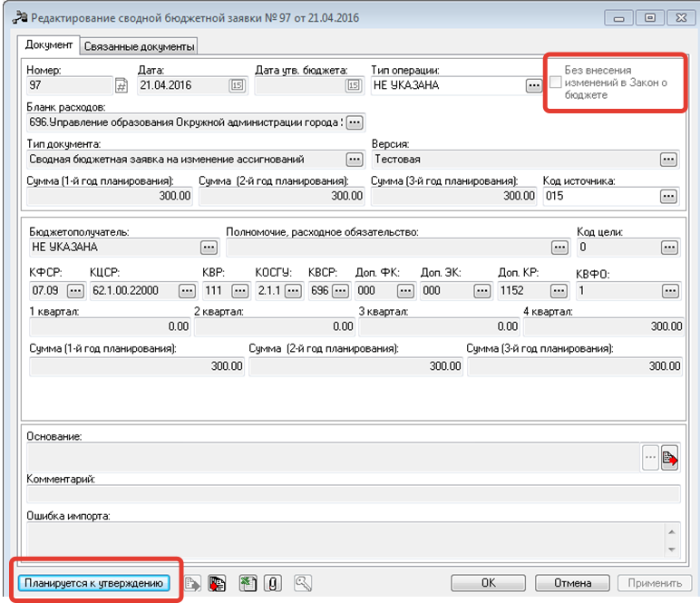Click the number generator icon beside Номер
Viewport: 700px width, 603px height.
[122, 86]
